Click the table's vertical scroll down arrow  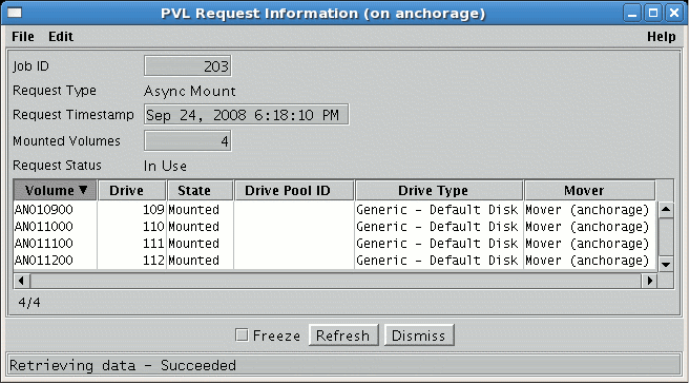tap(666, 264)
